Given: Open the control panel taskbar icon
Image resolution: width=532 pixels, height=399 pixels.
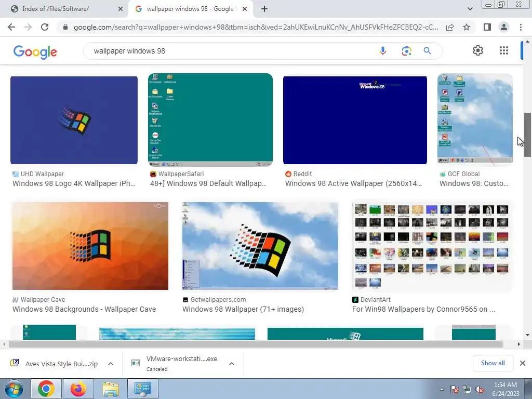Looking at the screenshot, I should pos(142,389).
